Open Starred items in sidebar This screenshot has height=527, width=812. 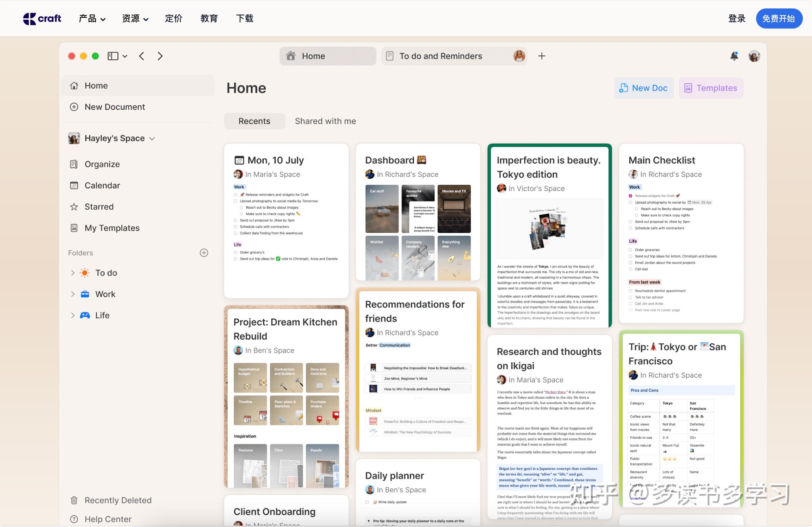coord(99,207)
